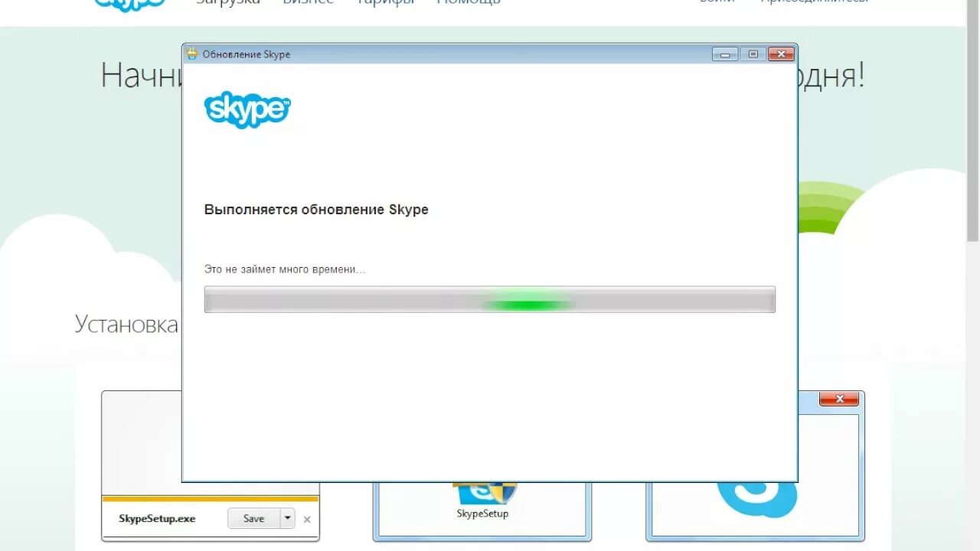Click the update progress bar
This screenshot has width=980, height=551.
coord(490,299)
